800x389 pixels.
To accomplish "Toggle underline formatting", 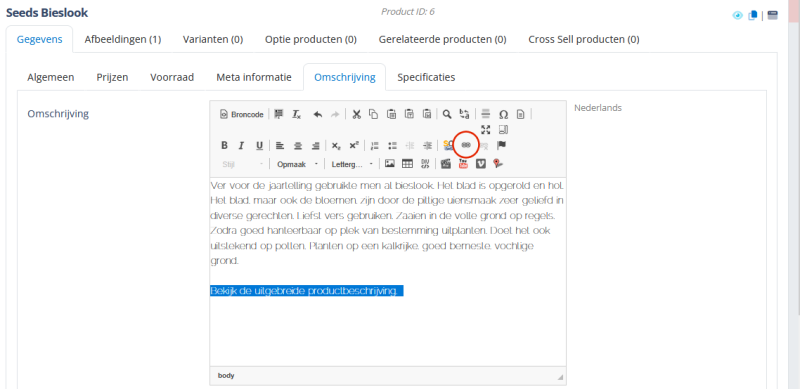I will coord(259,145).
